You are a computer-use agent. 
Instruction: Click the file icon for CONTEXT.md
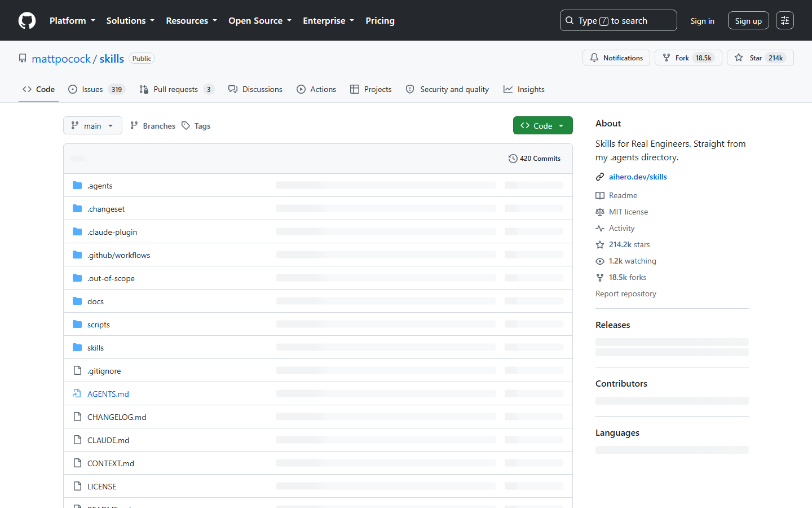click(77, 463)
